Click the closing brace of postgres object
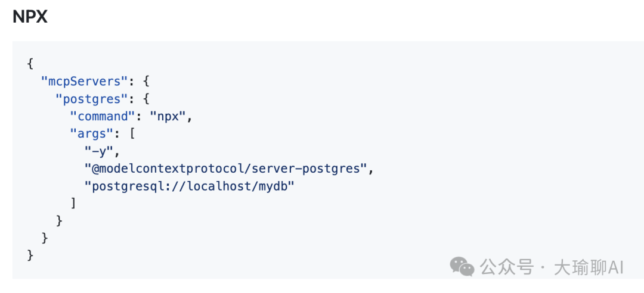This screenshot has width=644, height=293. tap(60, 221)
